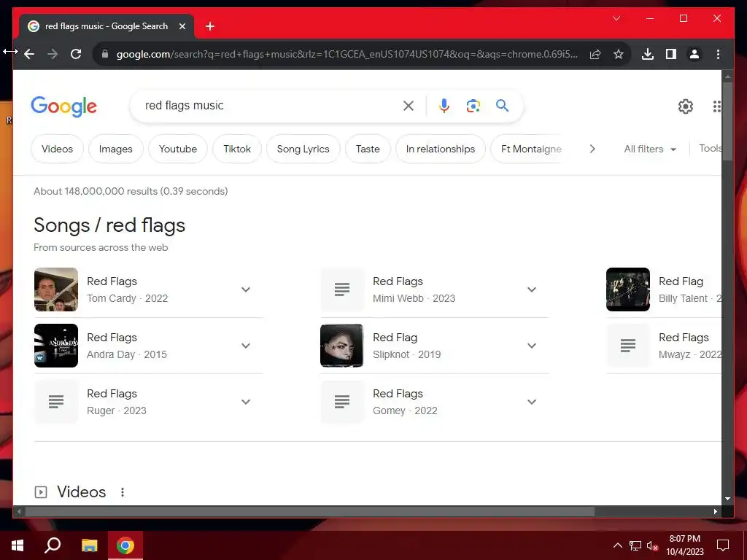Select the Song Lyrics filter chip

click(x=303, y=149)
